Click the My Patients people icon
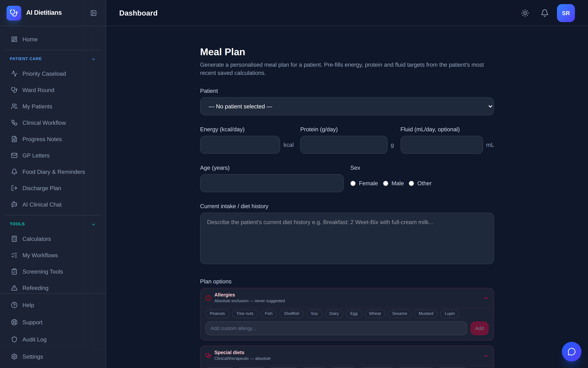The height and width of the screenshot is (368, 588). [x=14, y=106]
